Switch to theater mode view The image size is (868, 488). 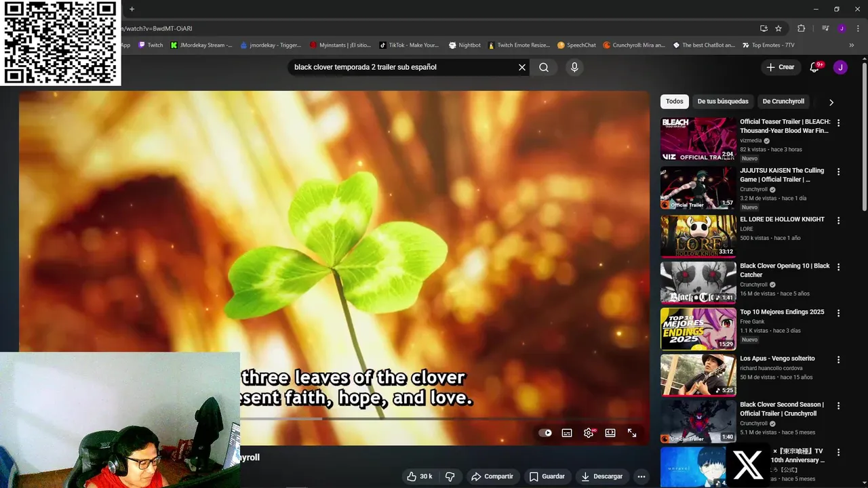tap(610, 433)
